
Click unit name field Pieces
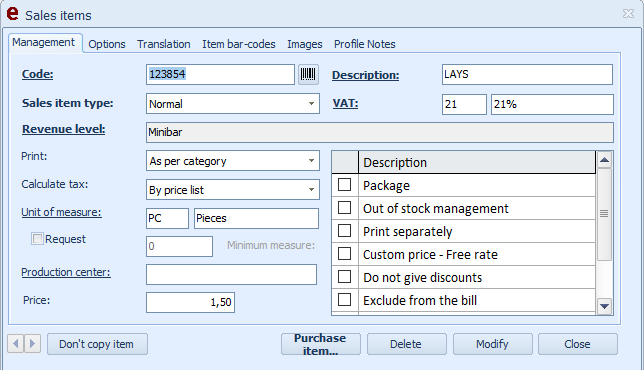[256, 218]
